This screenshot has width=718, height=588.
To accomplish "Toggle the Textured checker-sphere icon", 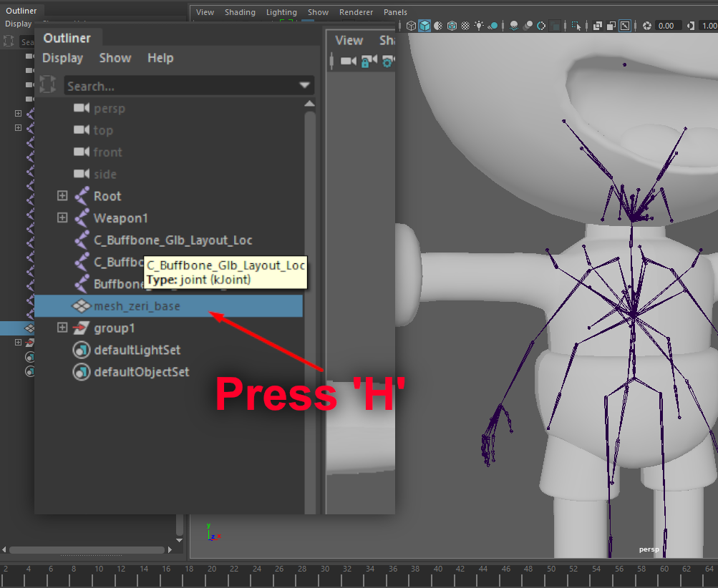I will pyautogui.click(x=465, y=26).
